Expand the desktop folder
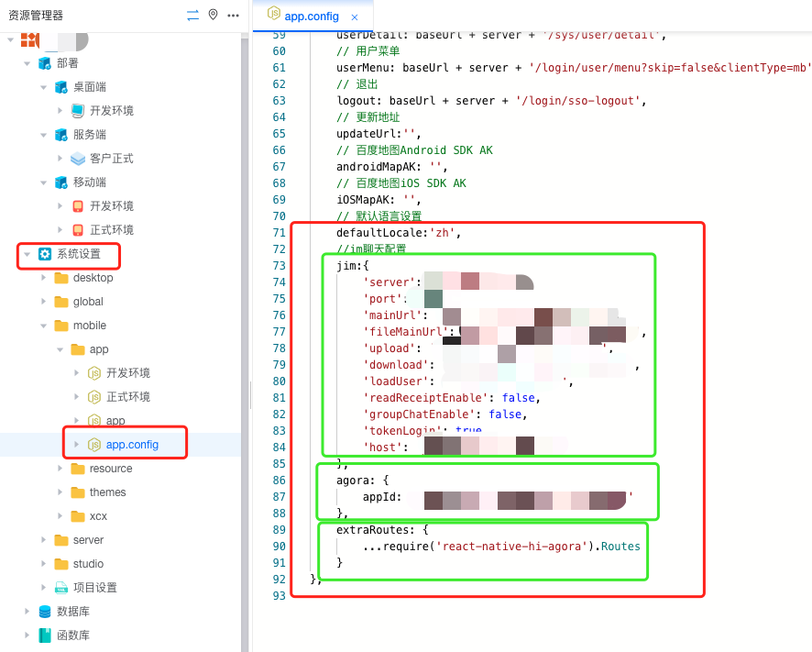The width and height of the screenshot is (812, 652). coord(43,278)
